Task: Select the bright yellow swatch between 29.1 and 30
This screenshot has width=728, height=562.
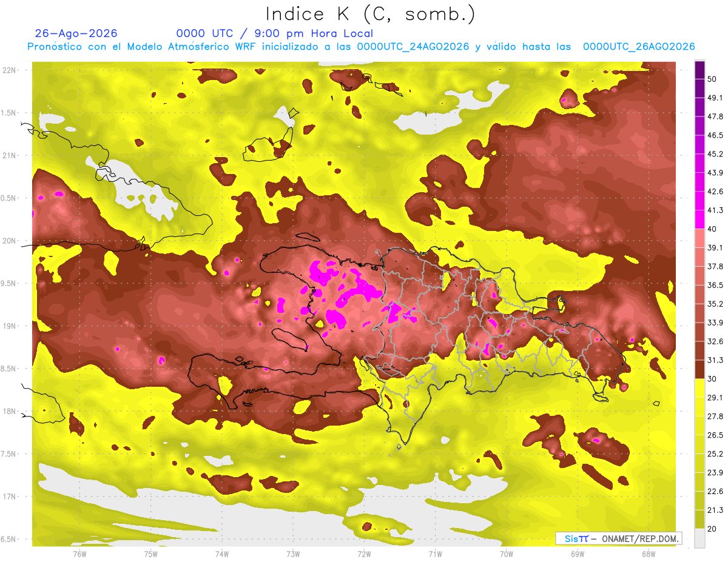Action: (699, 388)
